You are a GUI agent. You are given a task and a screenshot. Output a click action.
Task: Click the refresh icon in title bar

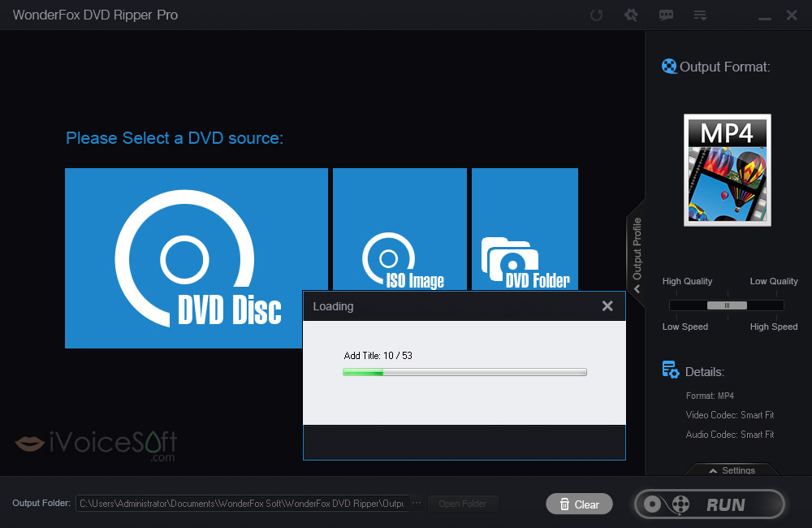[x=597, y=15]
